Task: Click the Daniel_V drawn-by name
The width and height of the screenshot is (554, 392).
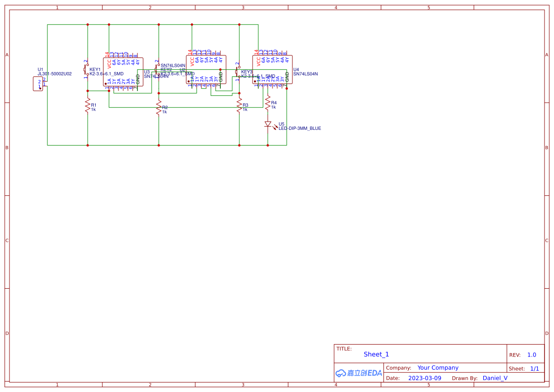Action: coord(495,378)
